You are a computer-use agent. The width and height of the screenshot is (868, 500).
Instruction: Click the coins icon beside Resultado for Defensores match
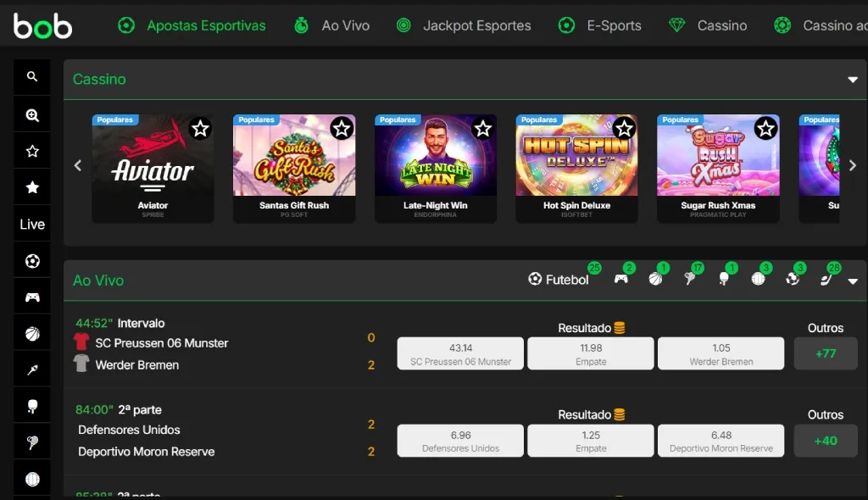pos(620,414)
